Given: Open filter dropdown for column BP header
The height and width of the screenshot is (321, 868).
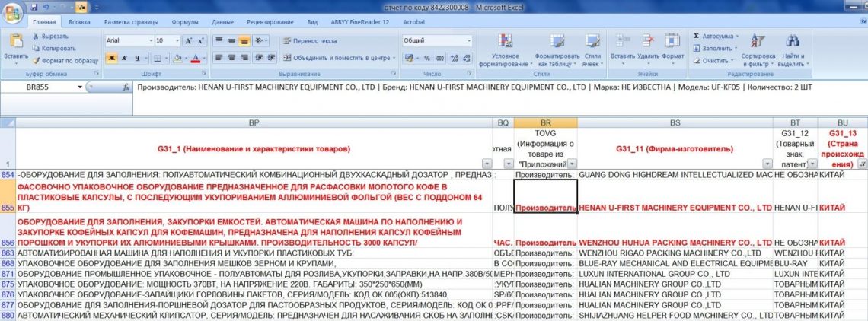Looking at the screenshot, I should [x=486, y=164].
